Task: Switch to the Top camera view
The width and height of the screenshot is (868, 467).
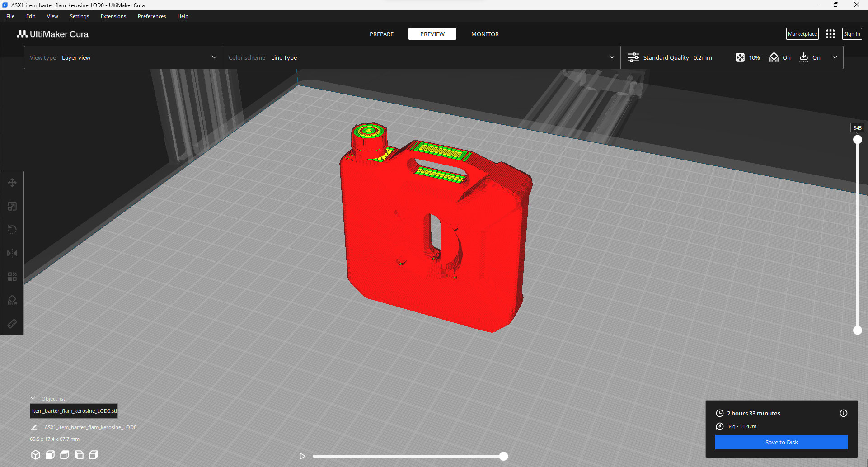Action: pyautogui.click(x=65, y=455)
